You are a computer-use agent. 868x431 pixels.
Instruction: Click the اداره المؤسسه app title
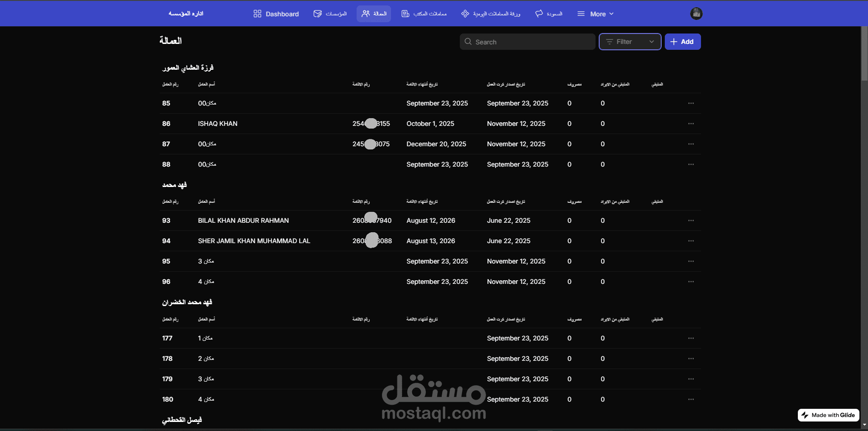click(186, 14)
